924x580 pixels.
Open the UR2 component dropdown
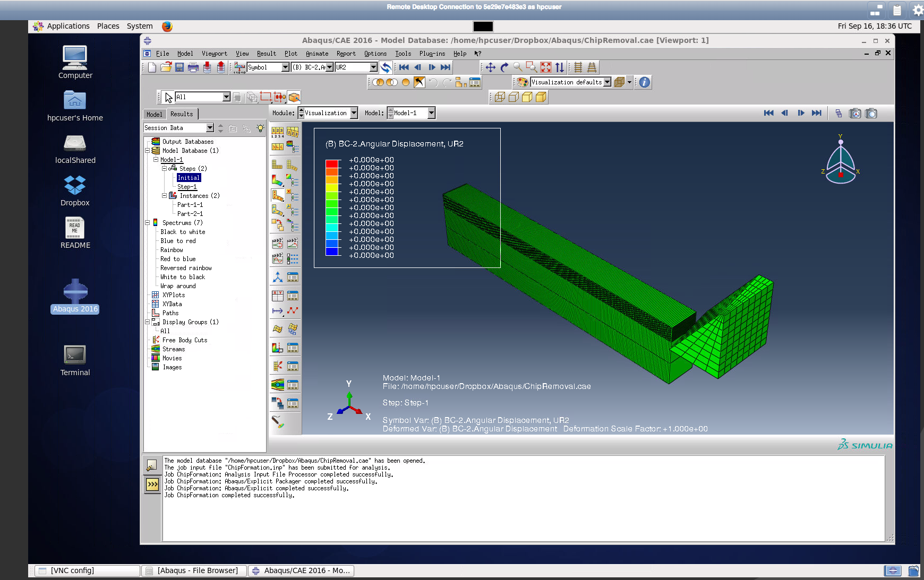tap(373, 67)
